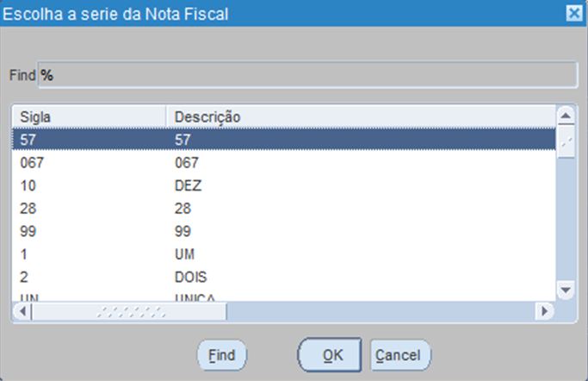Click the Descrição column header
Screen dimensions: 588x381
tap(361, 117)
